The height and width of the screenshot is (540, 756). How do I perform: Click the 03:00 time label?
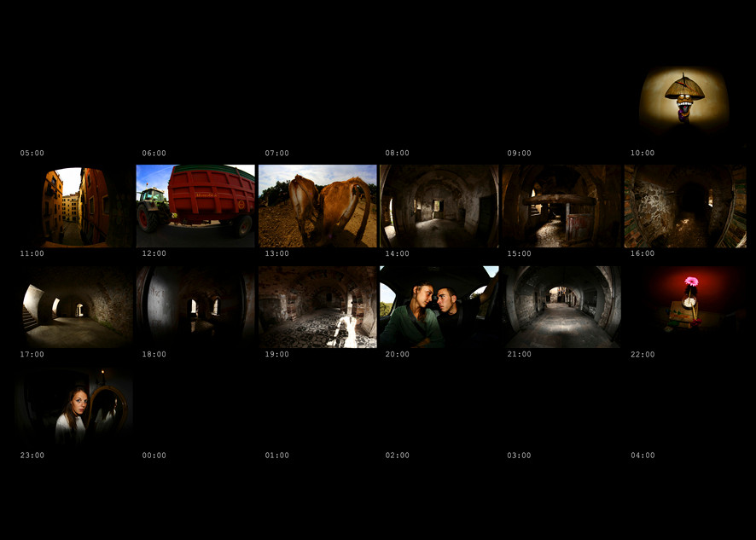[x=519, y=456]
